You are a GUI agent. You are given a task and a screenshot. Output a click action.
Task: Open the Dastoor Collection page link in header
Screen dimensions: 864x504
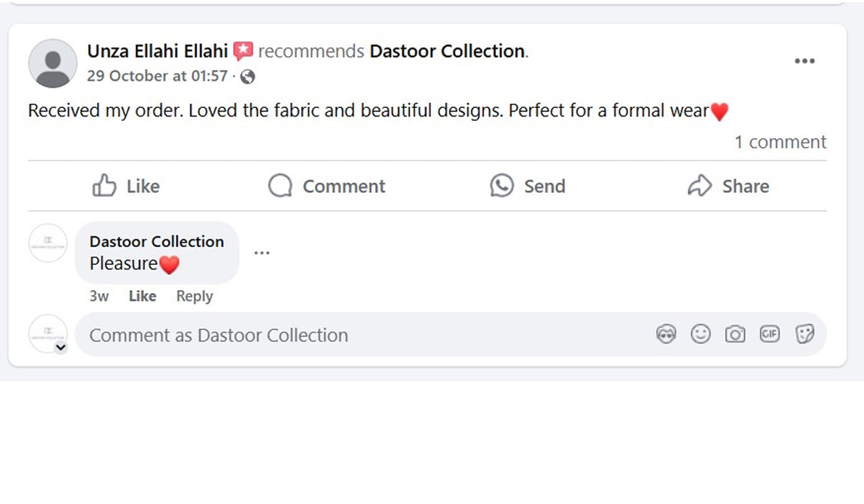pyautogui.click(x=446, y=51)
